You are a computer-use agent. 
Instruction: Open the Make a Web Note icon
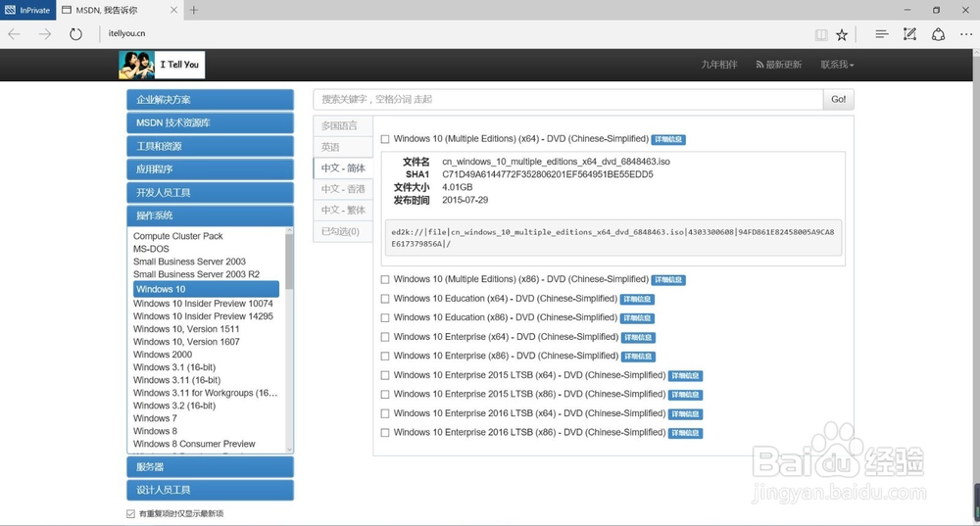(910, 34)
